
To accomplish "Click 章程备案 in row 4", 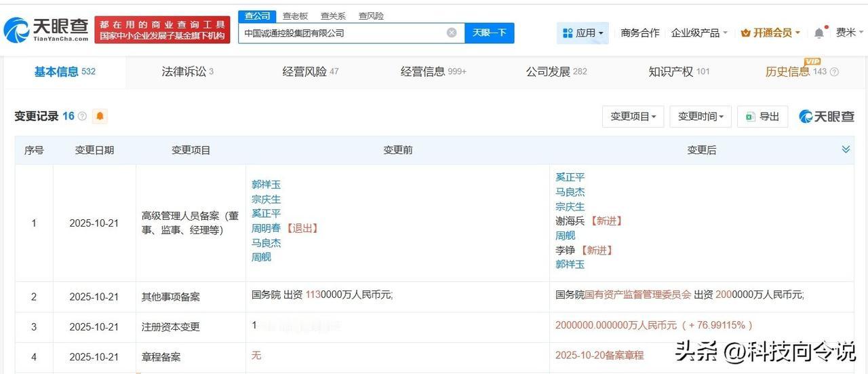I will [x=161, y=356].
